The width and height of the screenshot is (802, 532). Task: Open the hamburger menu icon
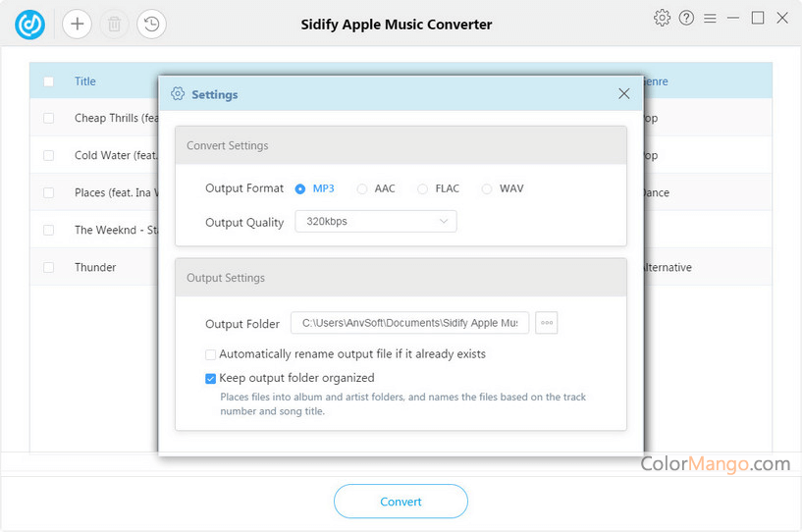pos(710,18)
